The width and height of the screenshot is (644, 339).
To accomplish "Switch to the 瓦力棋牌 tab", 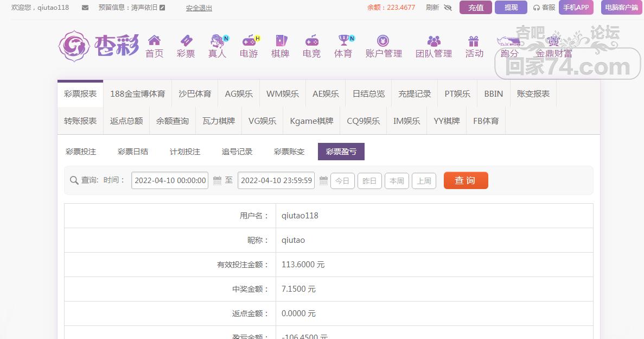I will pos(219,121).
